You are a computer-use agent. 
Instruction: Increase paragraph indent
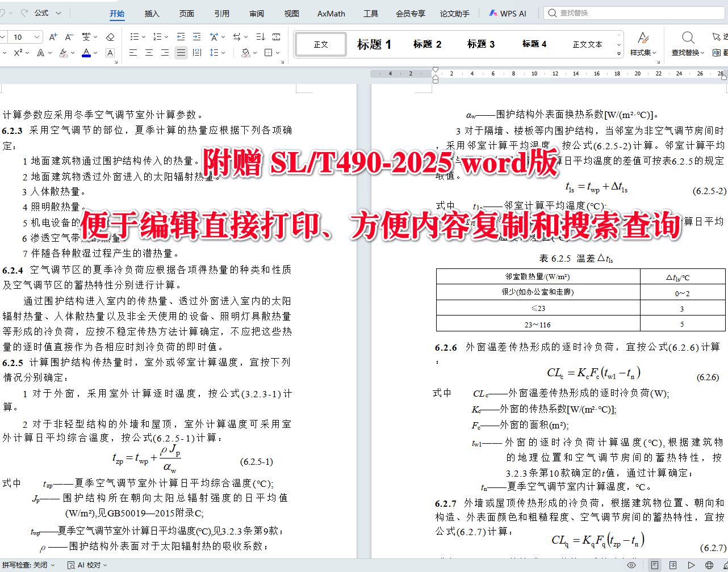pyautogui.click(x=196, y=37)
